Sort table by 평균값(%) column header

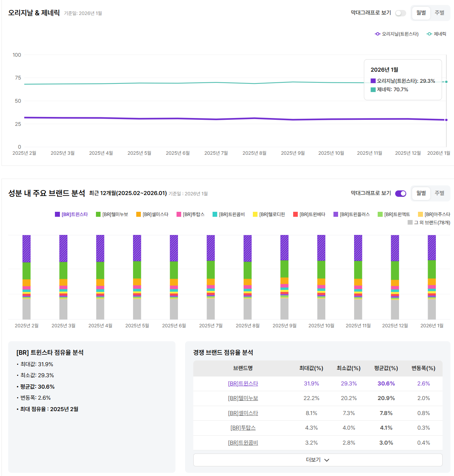click(386, 368)
